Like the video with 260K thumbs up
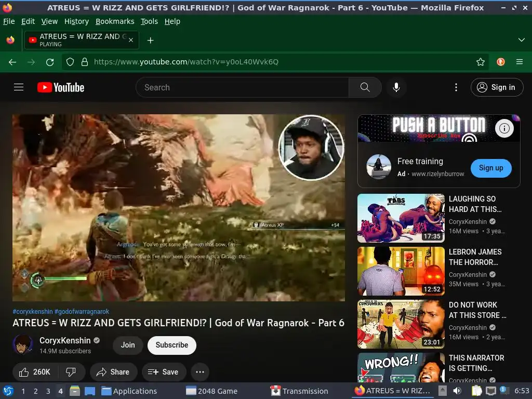 click(x=35, y=372)
